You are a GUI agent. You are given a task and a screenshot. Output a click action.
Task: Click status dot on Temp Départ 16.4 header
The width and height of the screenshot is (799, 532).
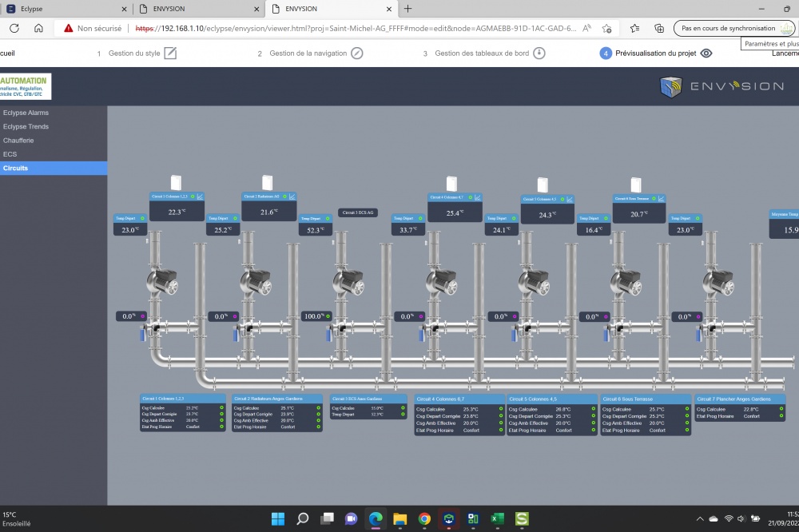click(606, 218)
